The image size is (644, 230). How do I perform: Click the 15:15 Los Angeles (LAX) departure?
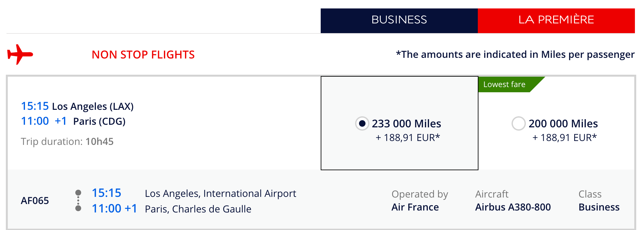click(x=77, y=106)
